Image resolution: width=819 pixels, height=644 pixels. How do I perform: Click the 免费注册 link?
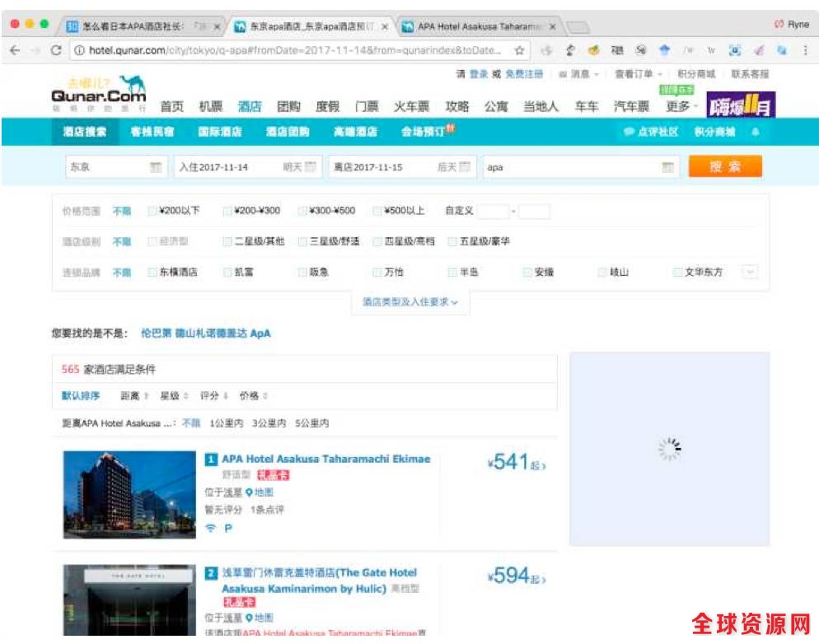524,74
